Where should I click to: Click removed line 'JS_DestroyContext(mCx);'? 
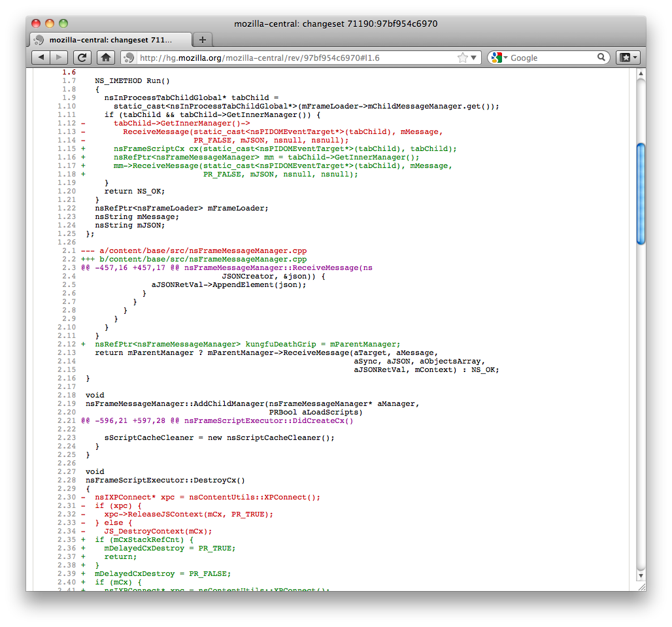[158, 531]
